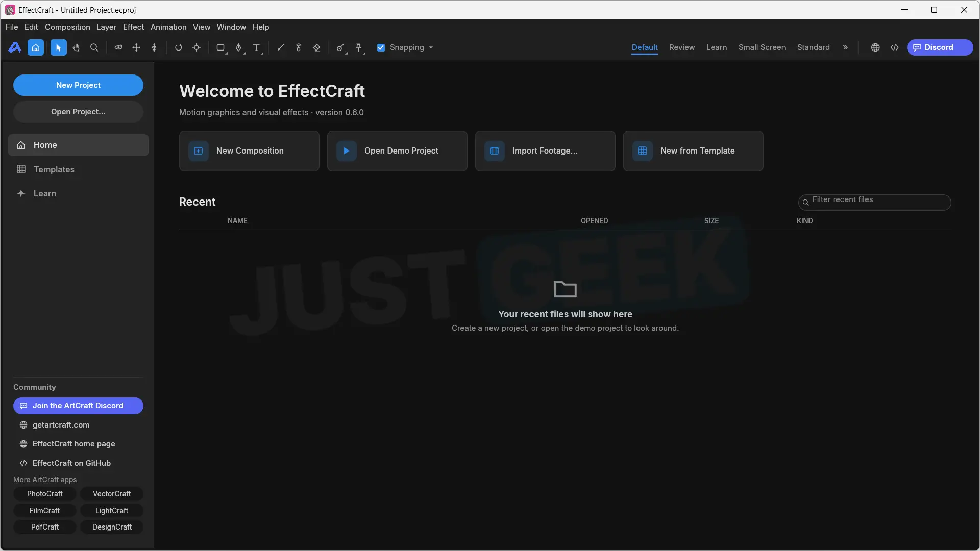
Task: Sort recent files by SIZE column
Action: pos(711,221)
